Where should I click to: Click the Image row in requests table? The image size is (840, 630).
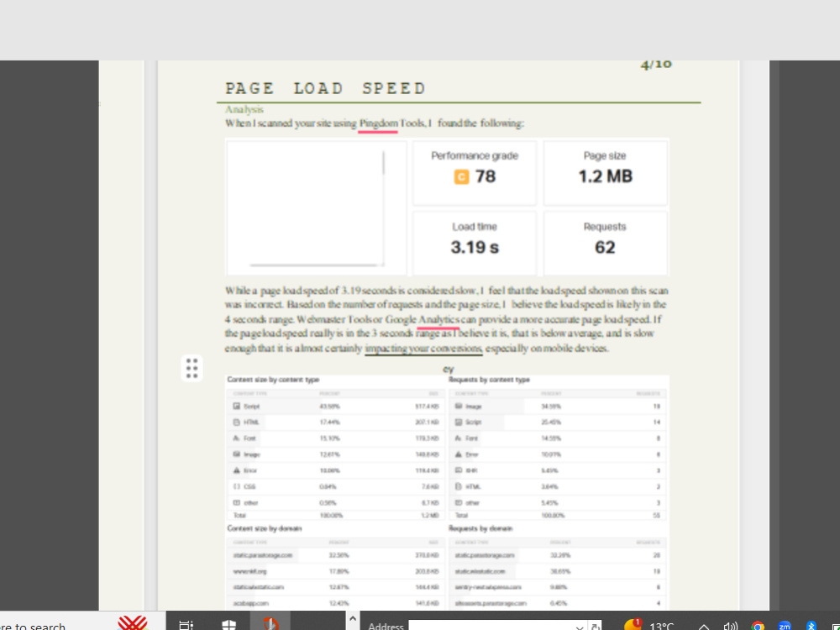[x=558, y=407]
